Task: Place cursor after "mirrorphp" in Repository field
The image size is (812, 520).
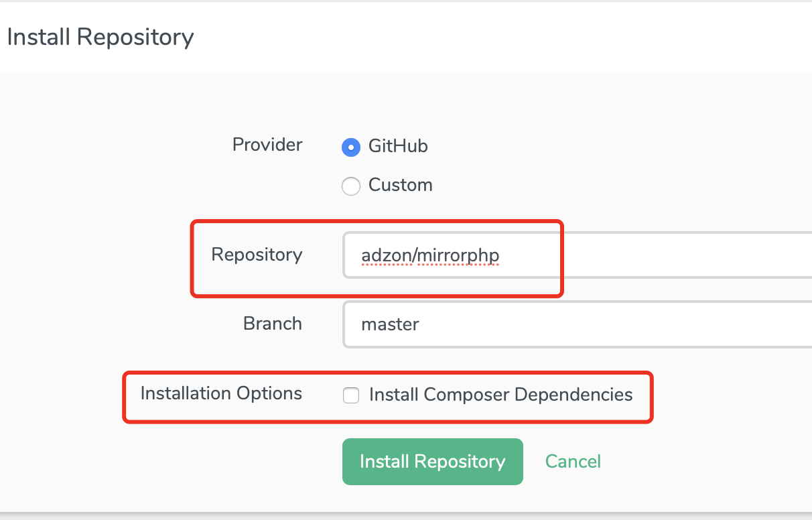Action: click(500, 255)
